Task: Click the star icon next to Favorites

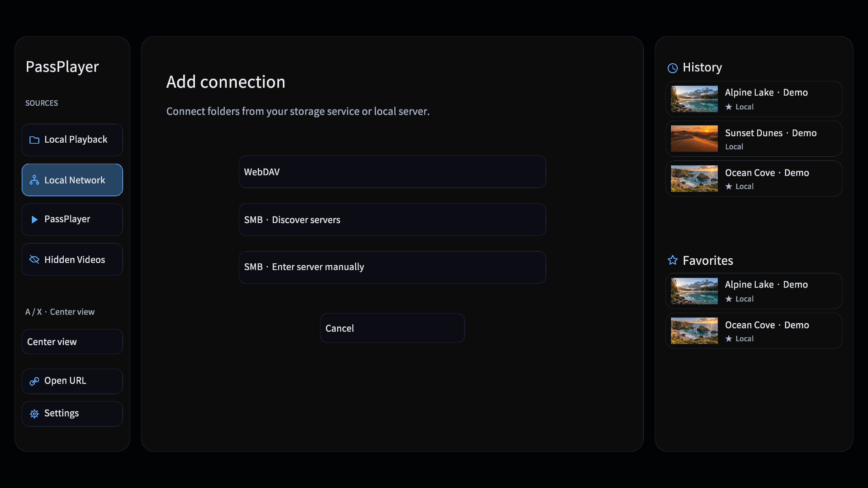Action: 673,260
